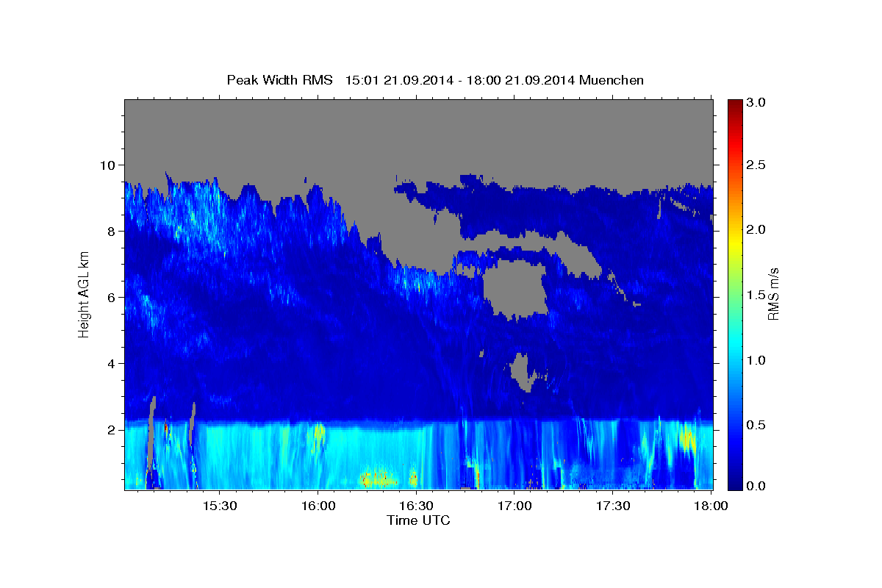This screenshot has width=882, height=588.
Task: Click the 15:30 time tick label
Action: tap(219, 506)
